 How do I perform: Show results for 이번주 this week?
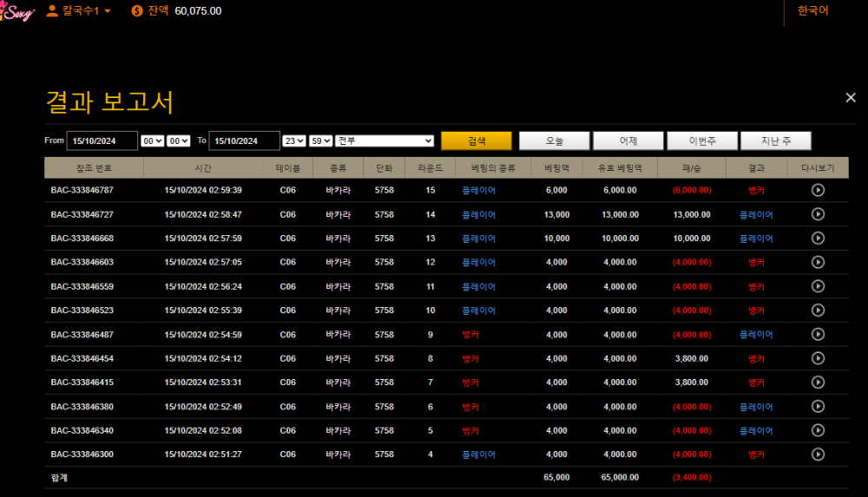point(701,141)
